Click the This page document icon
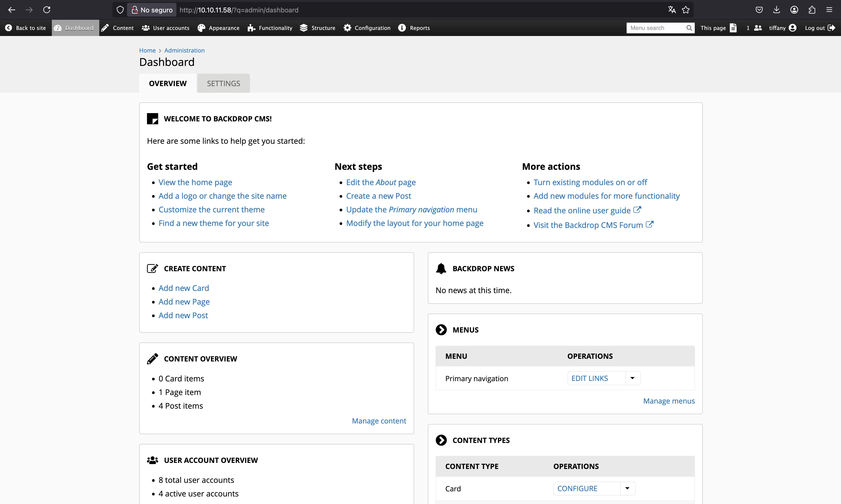 point(733,28)
